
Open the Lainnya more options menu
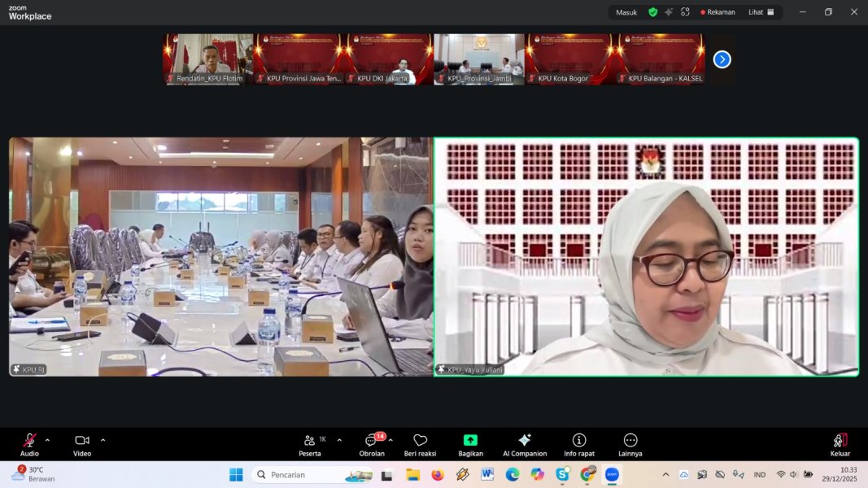click(630, 442)
